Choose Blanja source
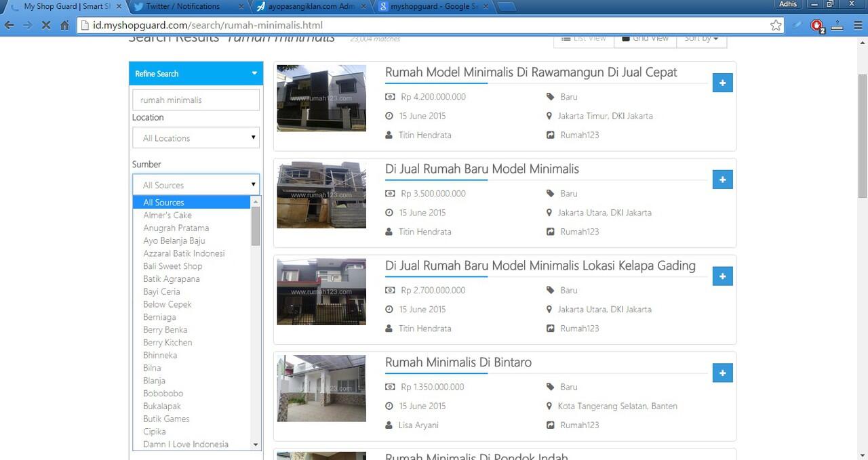This screenshot has height=460, width=868. tap(192, 381)
